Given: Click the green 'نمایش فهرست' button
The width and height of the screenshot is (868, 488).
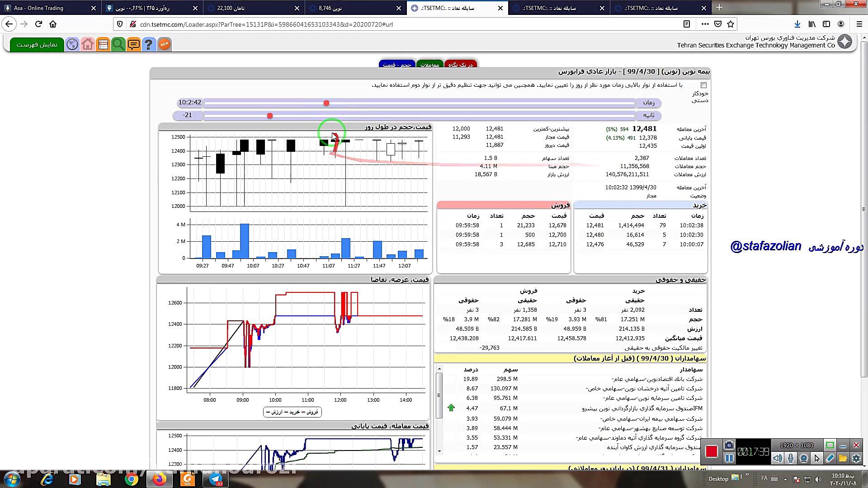Looking at the screenshot, I should (x=37, y=44).
